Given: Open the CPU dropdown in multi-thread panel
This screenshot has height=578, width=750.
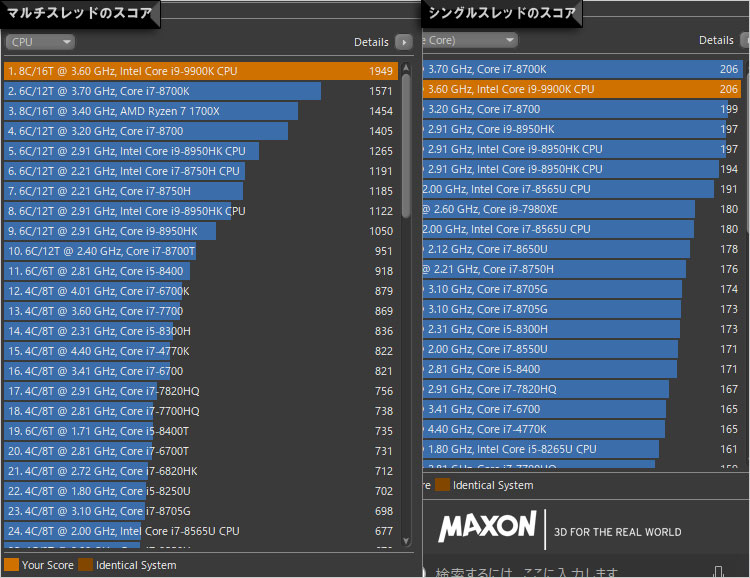Looking at the screenshot, I should (x=40, y=42).
